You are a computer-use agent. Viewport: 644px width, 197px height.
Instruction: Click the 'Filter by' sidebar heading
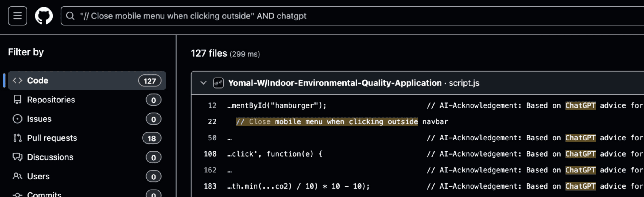click(x=26, y=52)
